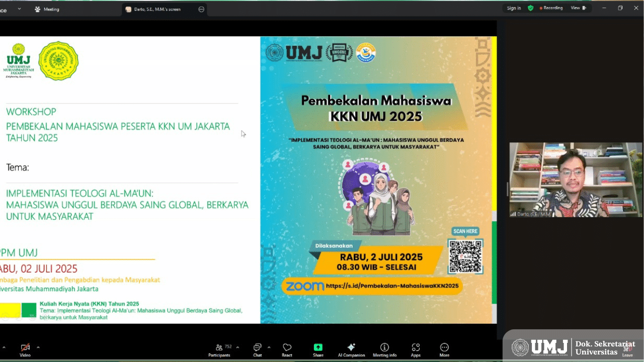Screen dimensions: 644x362
Task: Open the green encryption shield icon
Action: (x=530, y=8)
